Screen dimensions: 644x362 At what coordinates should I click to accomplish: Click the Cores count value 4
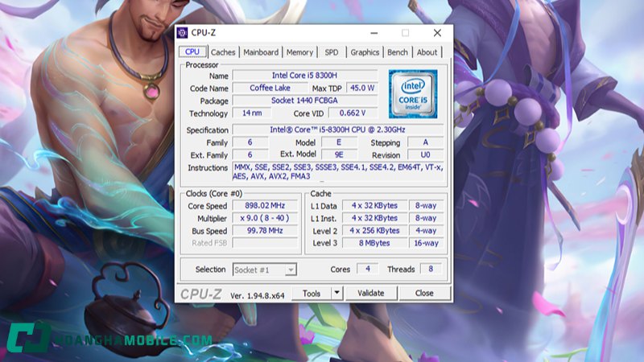[x=368, y=269]
